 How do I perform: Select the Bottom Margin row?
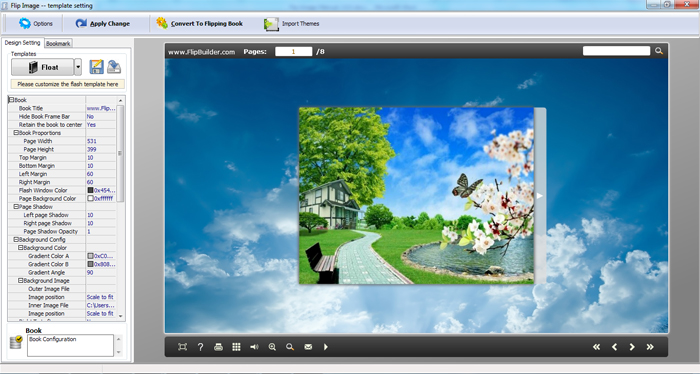click(62, 166)
